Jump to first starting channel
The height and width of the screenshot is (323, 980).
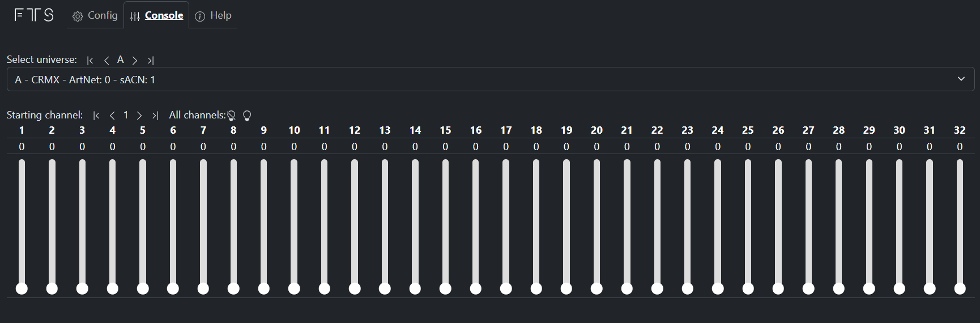pos(96,116)
